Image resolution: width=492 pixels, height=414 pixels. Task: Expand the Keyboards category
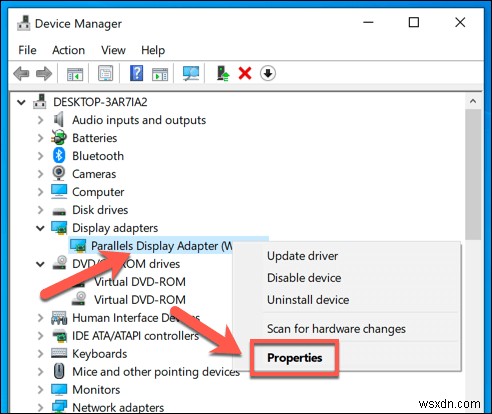(x=40, y=354)
